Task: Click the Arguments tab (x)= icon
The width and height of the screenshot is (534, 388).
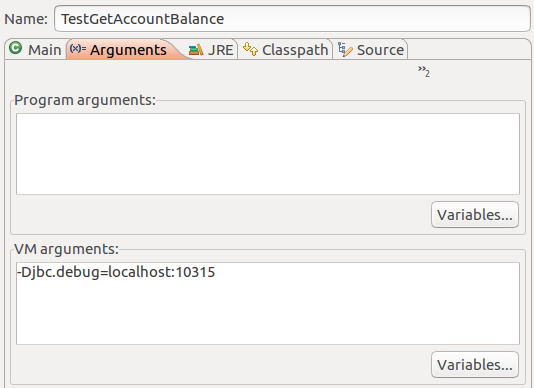Action: [78, 49]
